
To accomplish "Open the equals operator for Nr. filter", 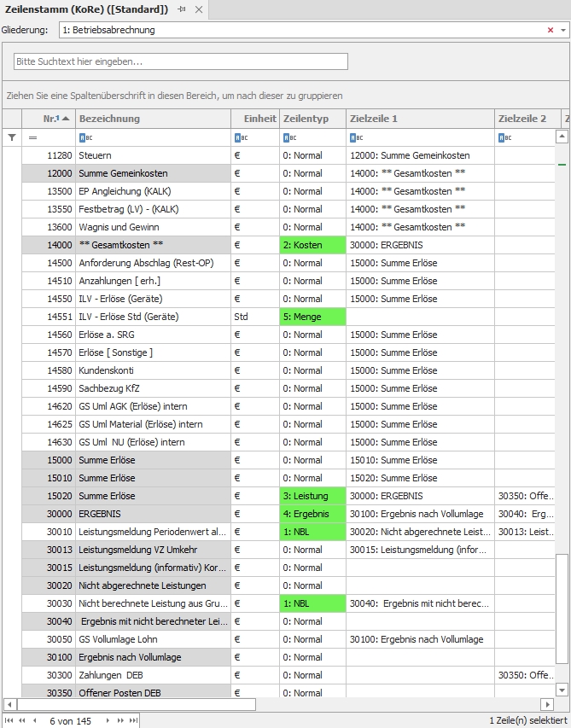I will pyautogui.click(x=33, y=137).
